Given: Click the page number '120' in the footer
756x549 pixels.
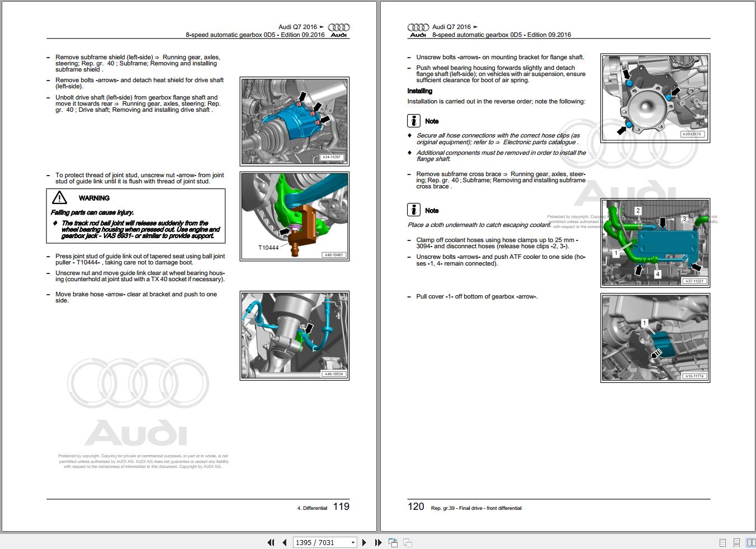Looking at the screenshot, I should tap(416, 507).
